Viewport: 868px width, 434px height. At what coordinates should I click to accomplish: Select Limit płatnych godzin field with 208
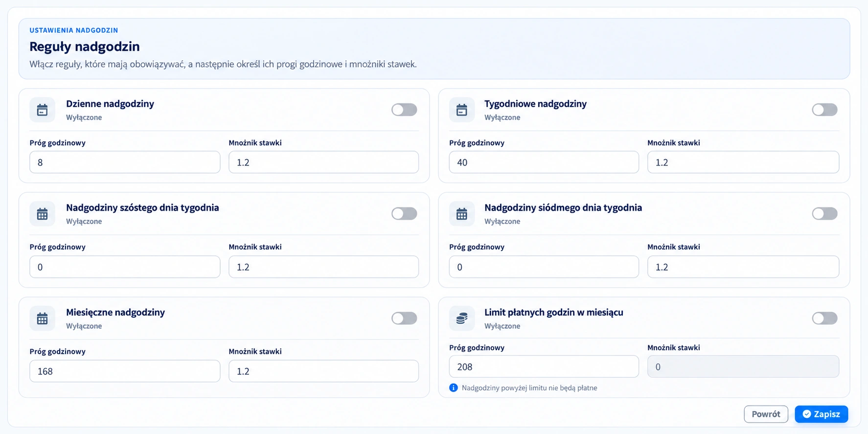click(x=544, y=366)
